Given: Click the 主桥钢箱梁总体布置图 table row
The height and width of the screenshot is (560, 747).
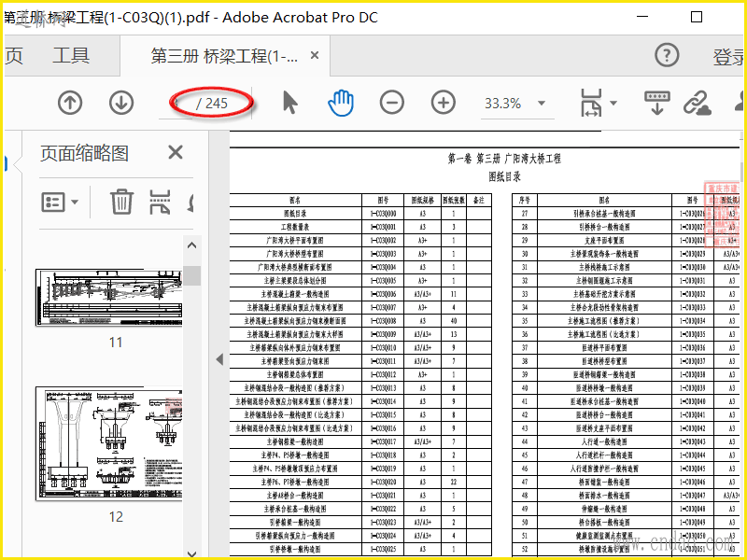Looking at the screenshot, I should (360, 374).
